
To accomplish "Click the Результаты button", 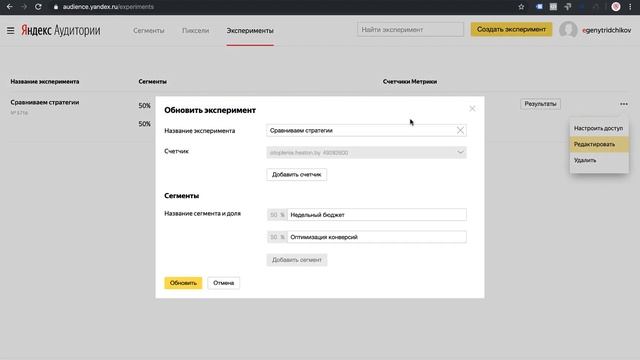I will point(540,104).
